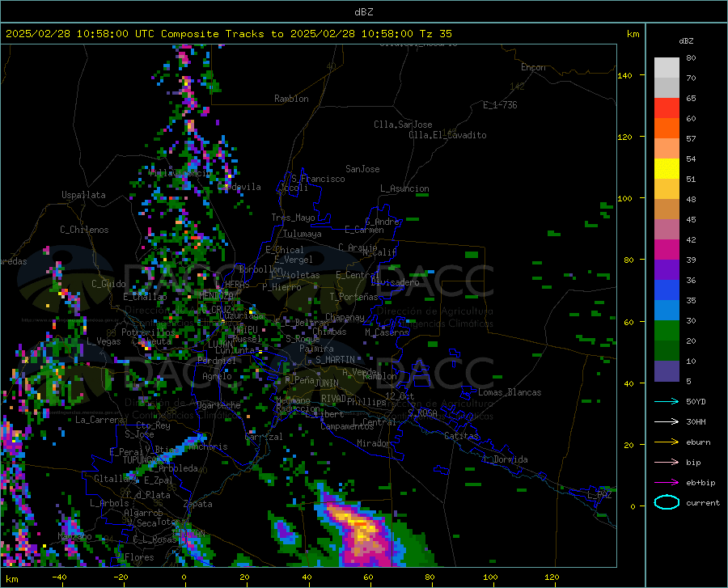Click the Mirador map label
This screenshot has width=728, height=588.
coord(374,443)
